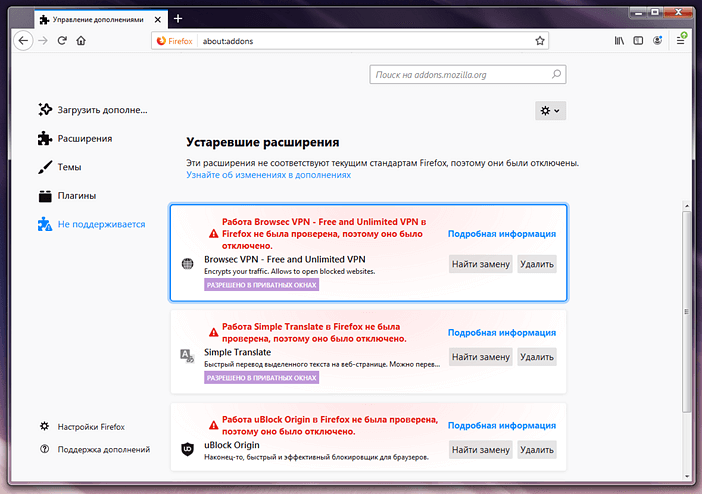Image resolution: width=702 pixels, height=494 pixels.
Task: Open Настройки Firefox at the sidebar bottom
Action: pos(91,427)
